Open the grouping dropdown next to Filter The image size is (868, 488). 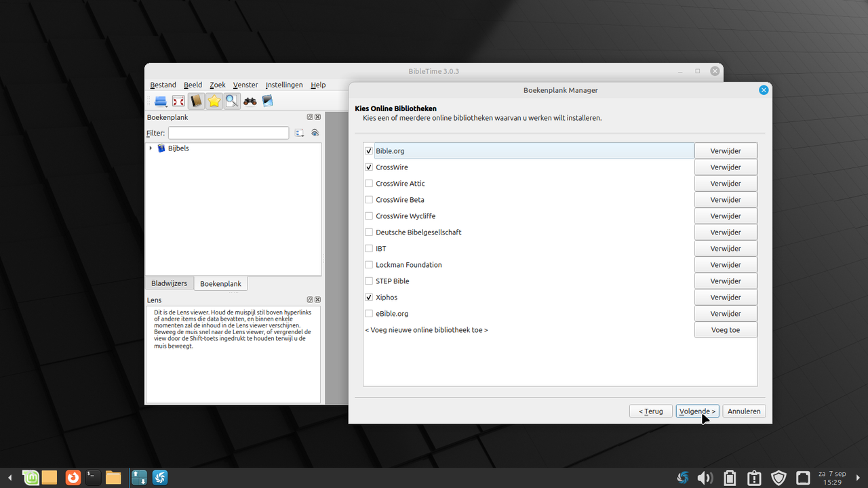pyautogui.click(x=299, y=133)
